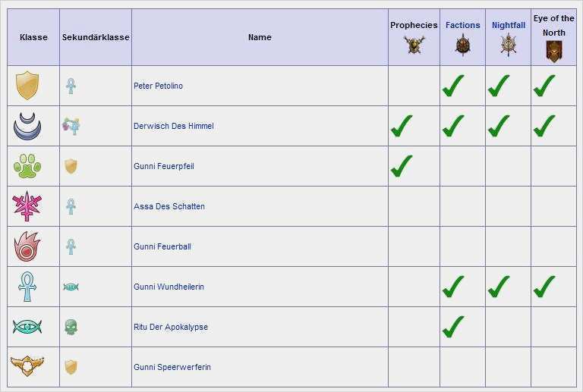
Task: Click the teal eye Ritualist class icon
Action: 27,327
